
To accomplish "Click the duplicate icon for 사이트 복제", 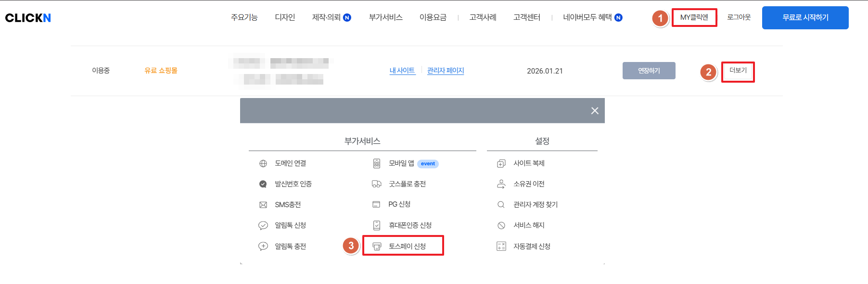I will [501, 163].
